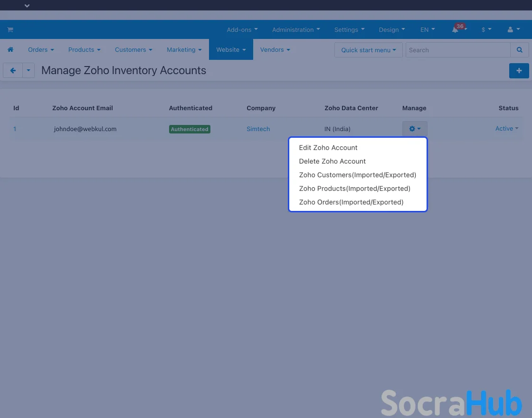This screenshot has height=418, width=532.
Task: Choose Delete Zoho Account from menu
Action: click(332, 161)
